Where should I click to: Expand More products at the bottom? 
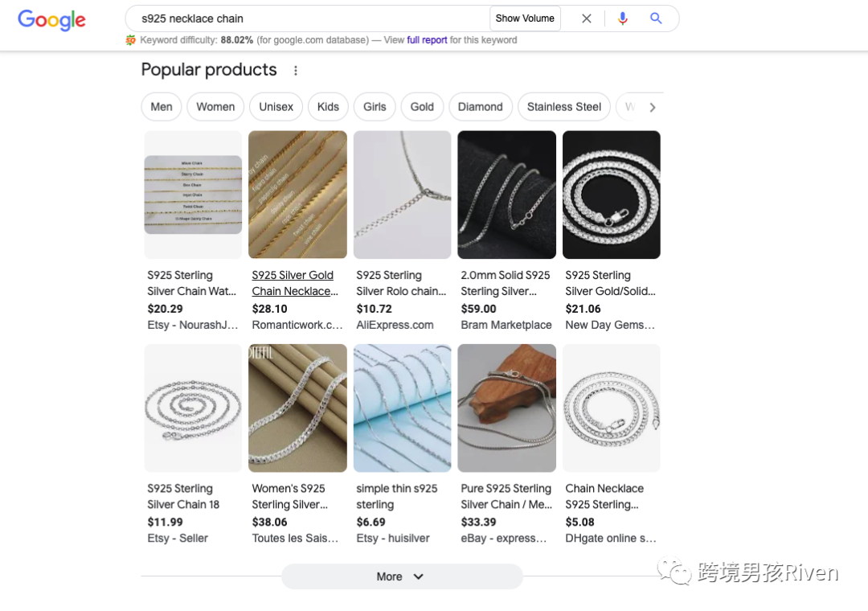401,576
